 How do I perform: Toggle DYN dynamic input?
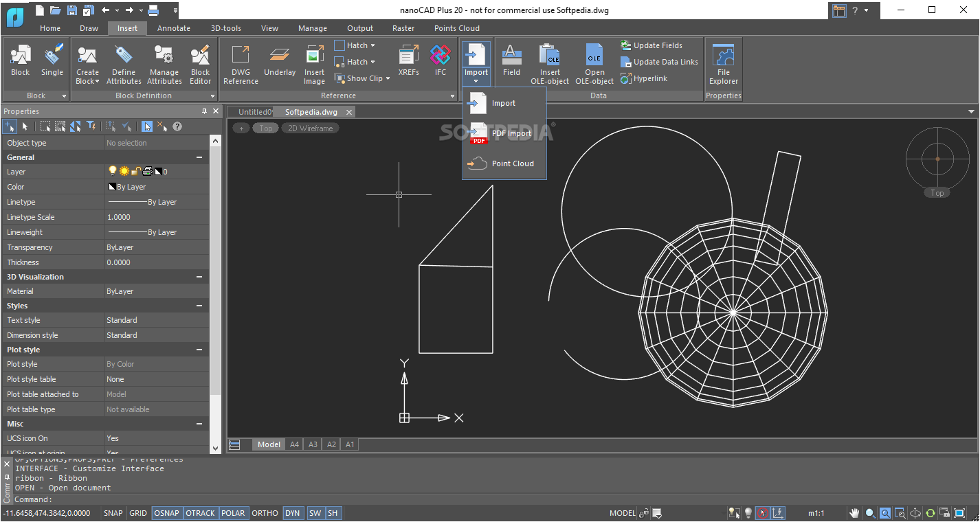pyautogui.click(x=293, y=513)
